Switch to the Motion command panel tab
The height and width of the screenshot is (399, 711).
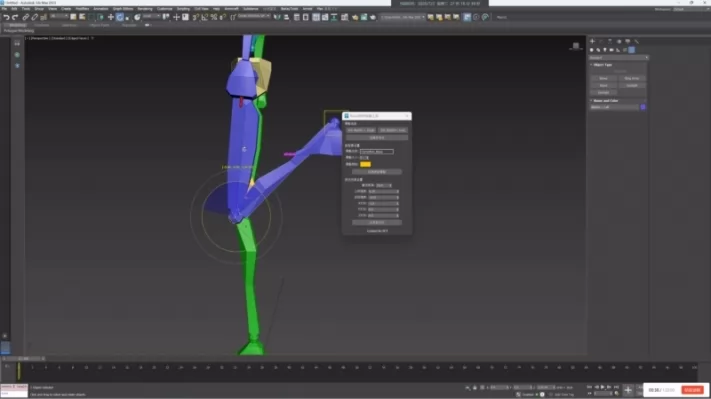click(x=618, y=41)
